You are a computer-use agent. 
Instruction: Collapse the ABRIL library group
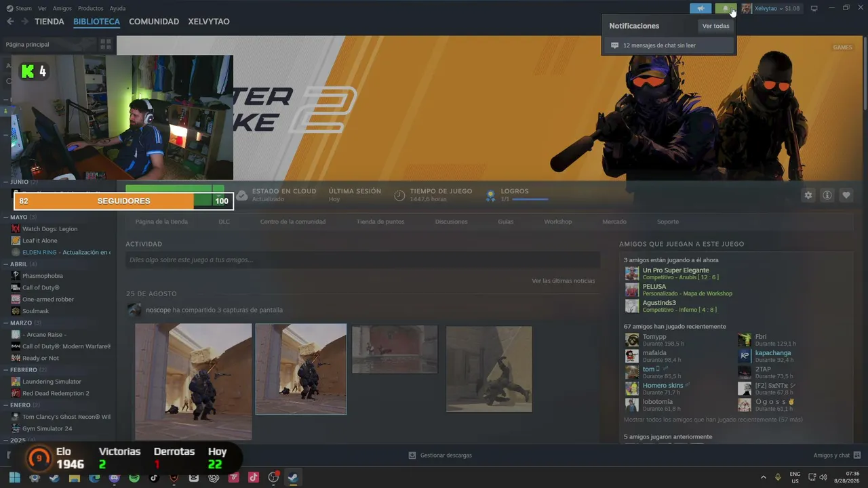tap(5, 264)
